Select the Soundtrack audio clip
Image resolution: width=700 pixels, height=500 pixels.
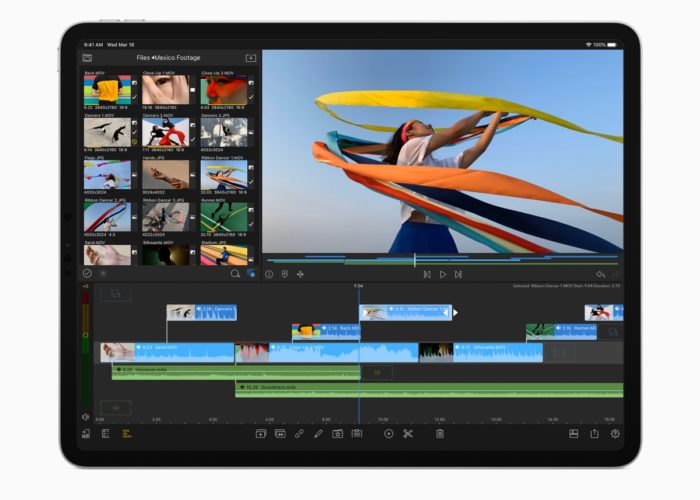pos(429,390)
